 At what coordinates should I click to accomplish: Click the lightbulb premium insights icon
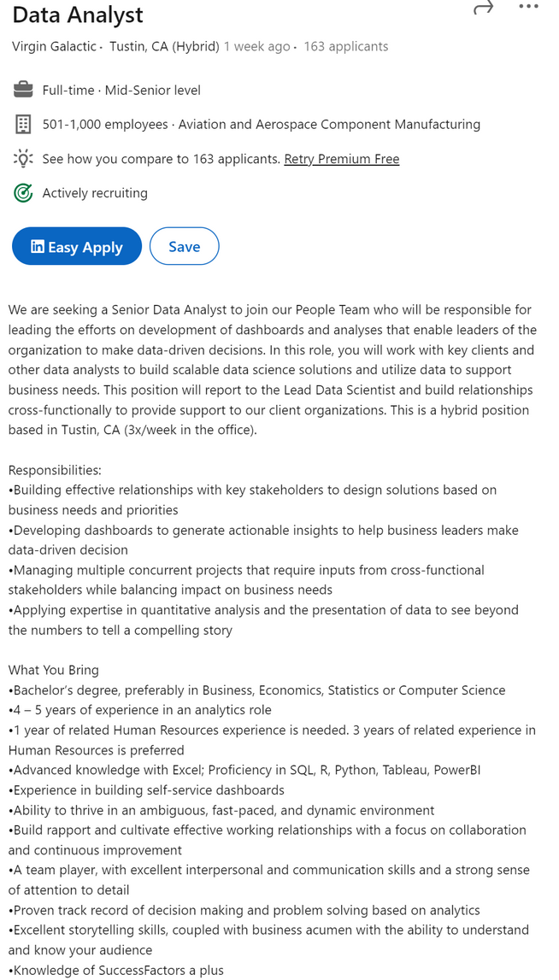(x=23, y=158)
